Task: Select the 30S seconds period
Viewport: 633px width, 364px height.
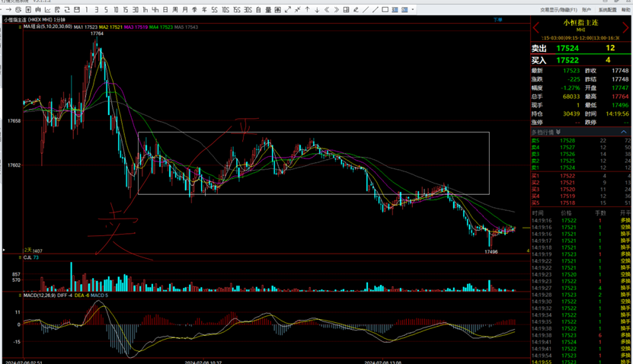Action: point(248,10)
